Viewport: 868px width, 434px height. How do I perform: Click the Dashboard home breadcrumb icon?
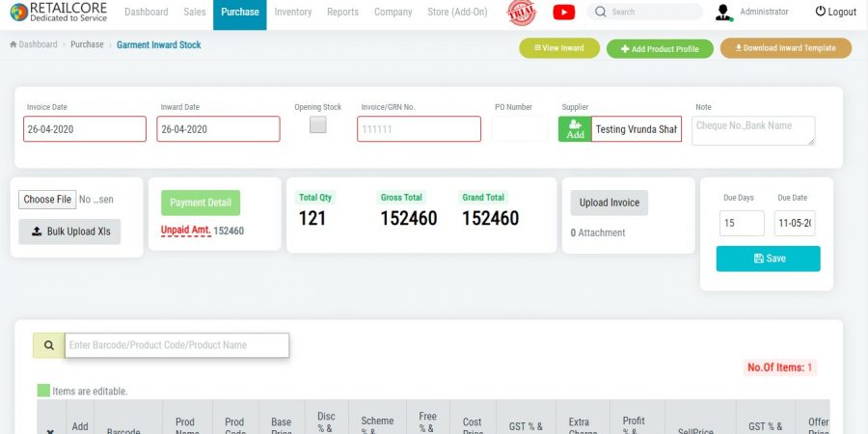coord(14,44)
